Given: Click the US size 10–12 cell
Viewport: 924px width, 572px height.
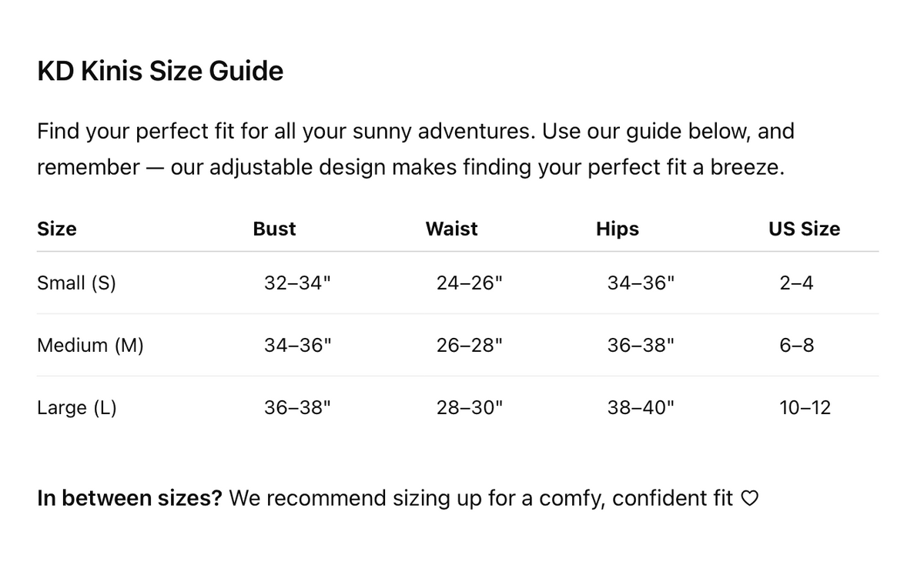Looking at the screenshot, I should [805, 408].
